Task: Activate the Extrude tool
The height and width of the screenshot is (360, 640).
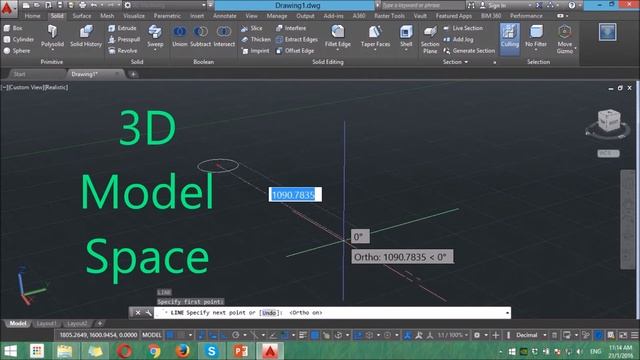Action: (122, 28)
